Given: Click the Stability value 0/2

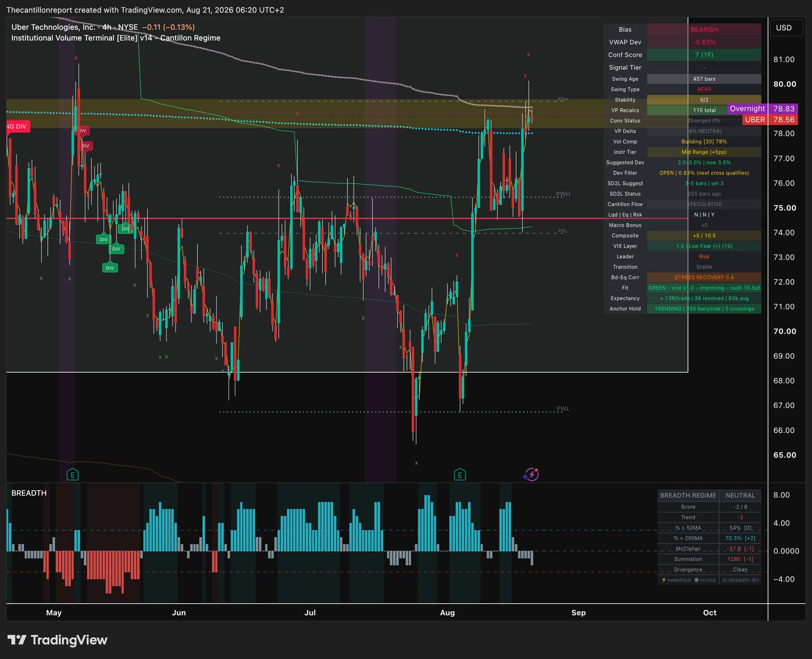Looking at the screenshot, I should point(704,100).
